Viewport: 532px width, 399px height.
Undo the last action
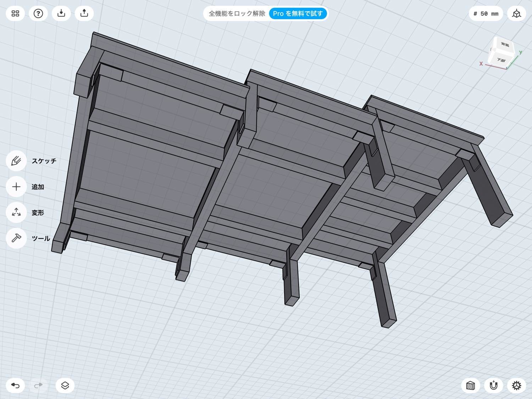tap(15, 386)
